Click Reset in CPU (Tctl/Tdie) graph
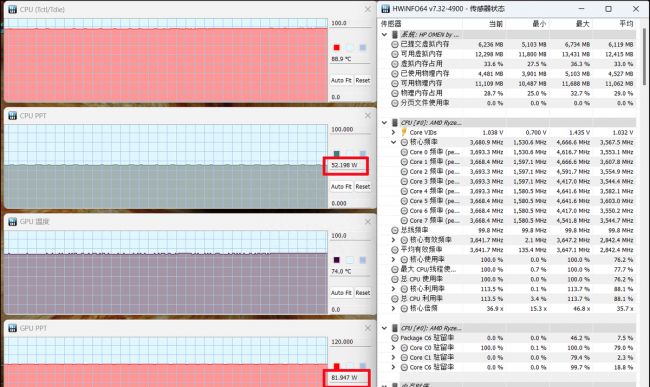The width and height of the screenshot is (650, 387). [363, 80]
